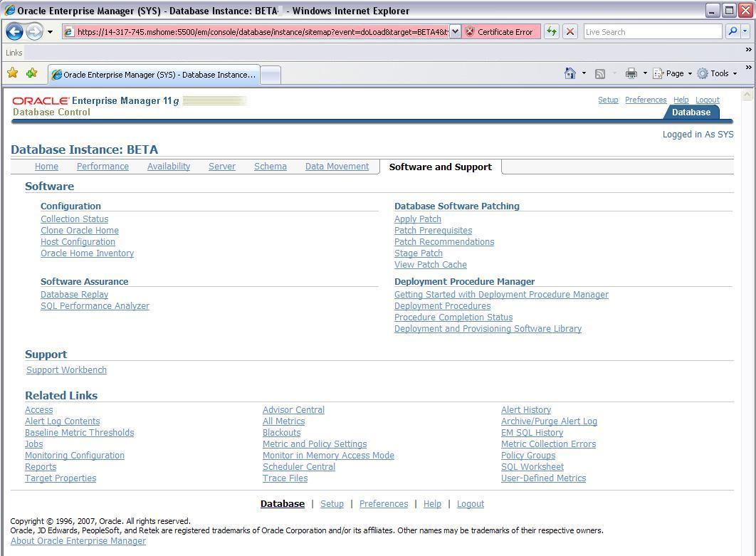Click the RSS feeds icon
This screenshot has width=756, height=556.
pos(600,73)
